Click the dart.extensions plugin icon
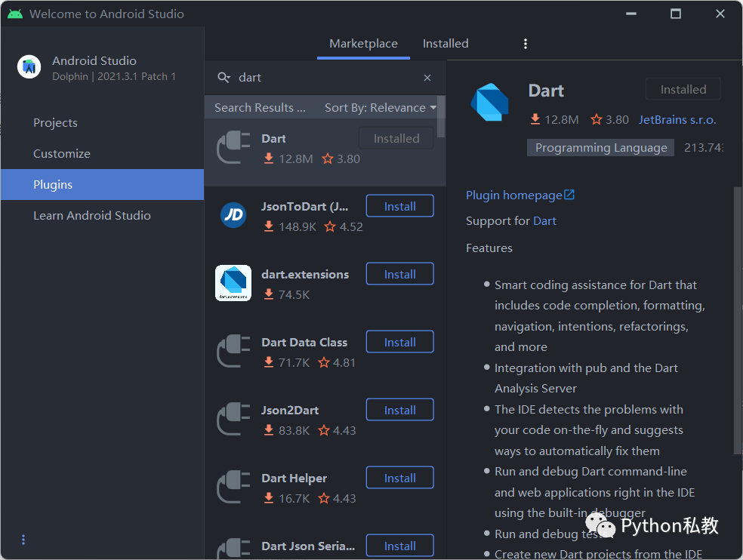This screenshot has height=560, width=743. pyautogui.click(x=233, y=283)
